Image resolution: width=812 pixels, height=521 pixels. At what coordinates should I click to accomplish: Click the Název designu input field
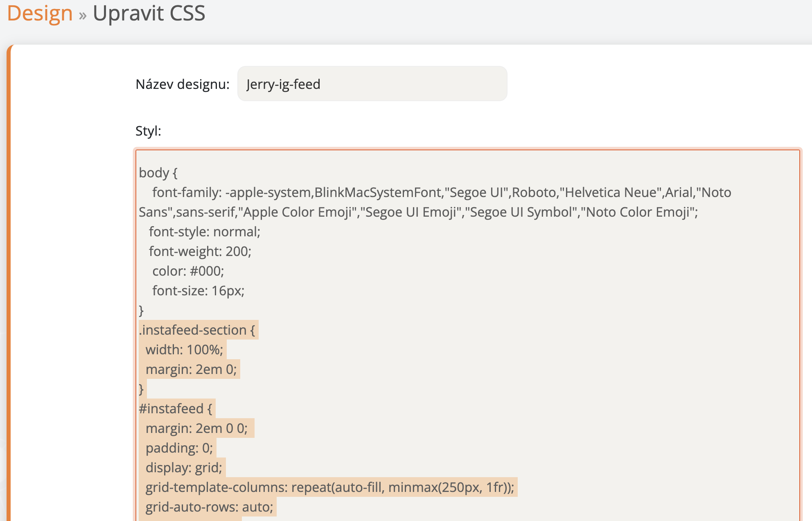click(372, 84)
